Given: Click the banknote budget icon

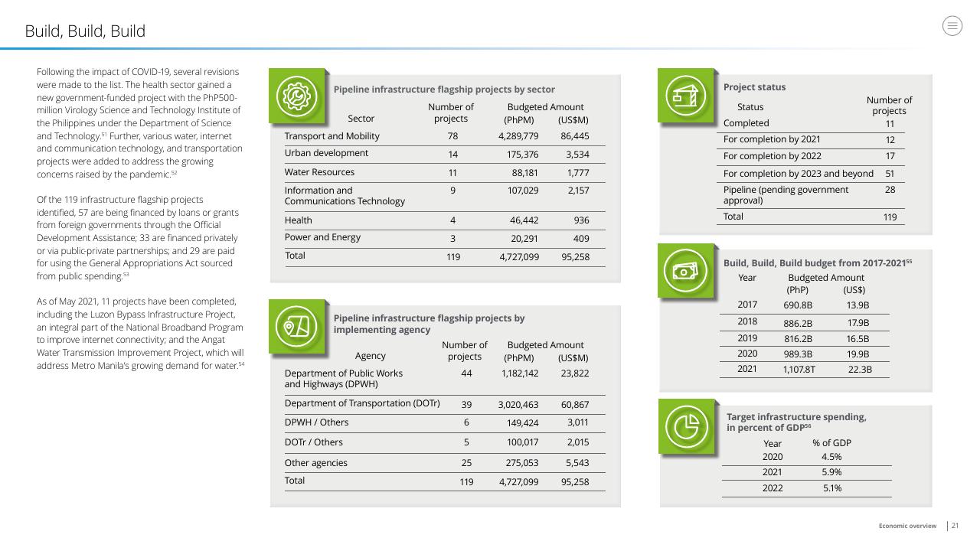Looking at the screenshot, I should pos(684,271).
